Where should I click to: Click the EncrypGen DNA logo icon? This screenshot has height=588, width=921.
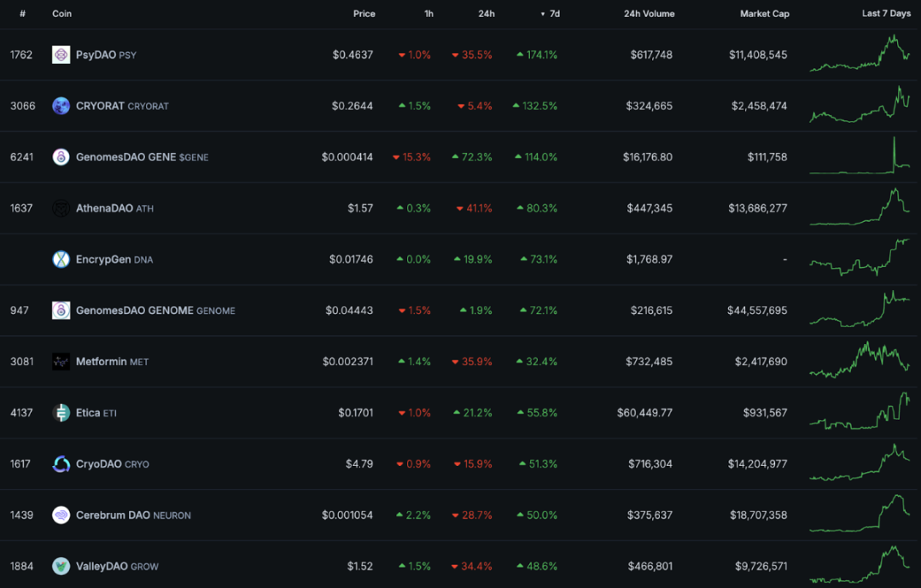[61, 259]
